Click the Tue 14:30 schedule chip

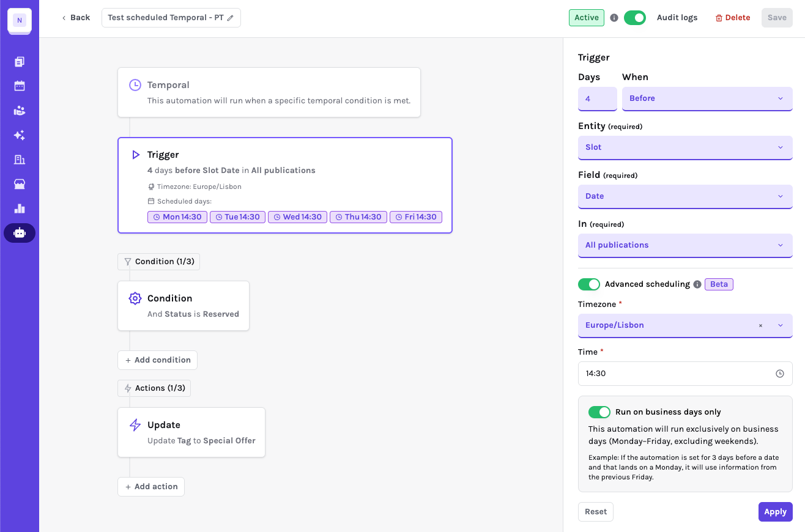(237, 217)
